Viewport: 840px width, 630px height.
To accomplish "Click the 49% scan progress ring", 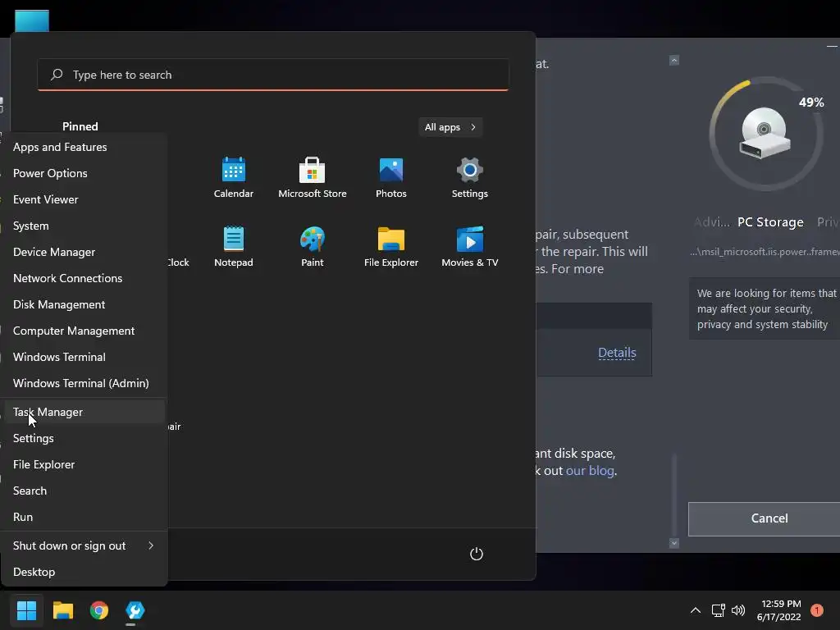I will 766,133.
